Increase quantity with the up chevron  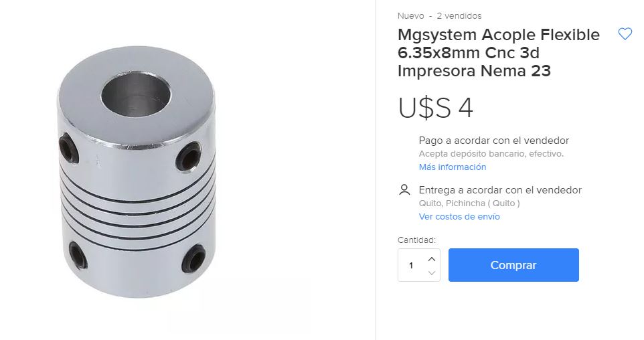click(431, 259)
